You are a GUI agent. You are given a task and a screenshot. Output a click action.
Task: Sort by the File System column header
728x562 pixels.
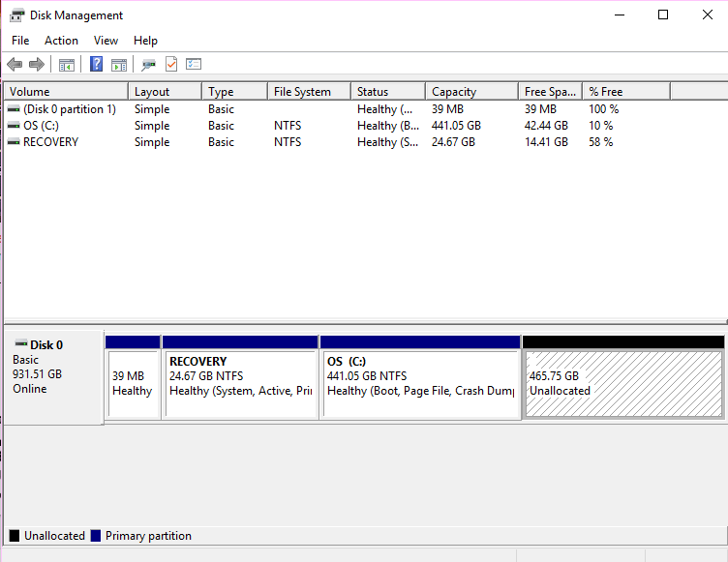click(x=309, y=92)
